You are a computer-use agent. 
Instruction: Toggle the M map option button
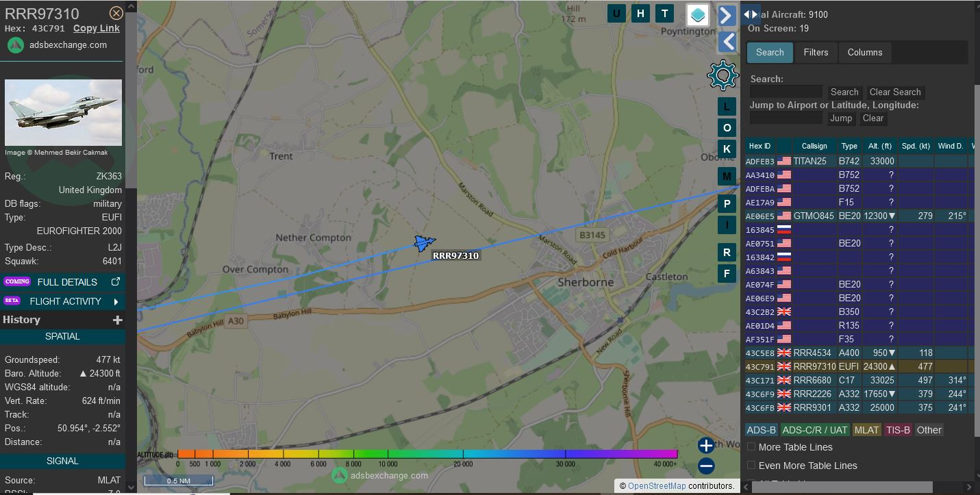727,176
